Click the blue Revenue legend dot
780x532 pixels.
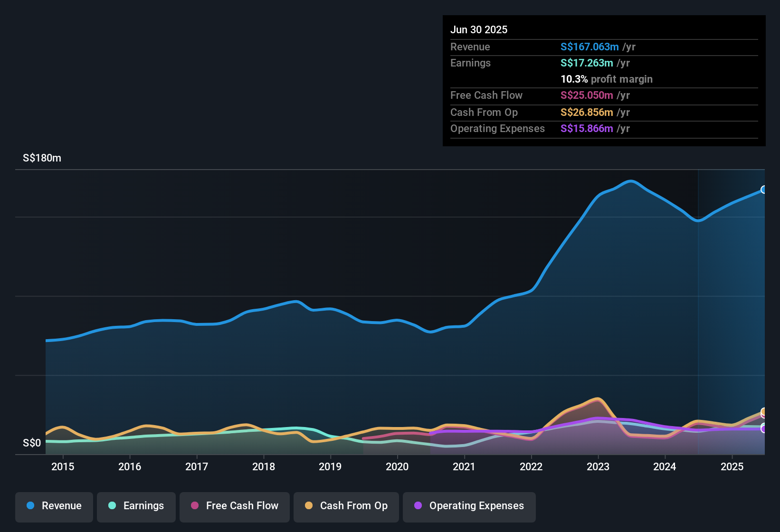(x=30, y=505)
